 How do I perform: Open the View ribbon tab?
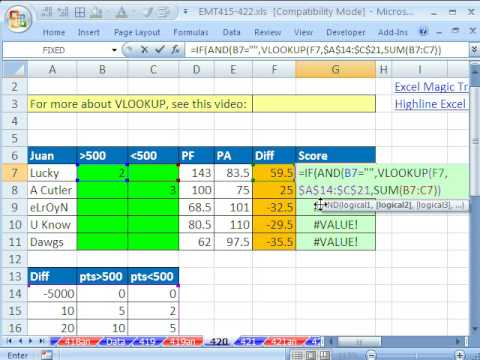(x=303, y=32)
